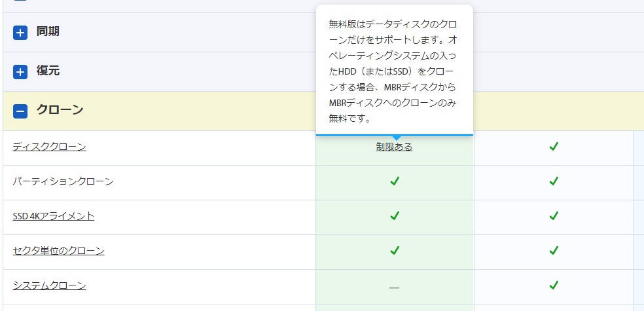
Task: Click the tooltip text starting 無料版はデータディスク
Action: pos(393,71)
